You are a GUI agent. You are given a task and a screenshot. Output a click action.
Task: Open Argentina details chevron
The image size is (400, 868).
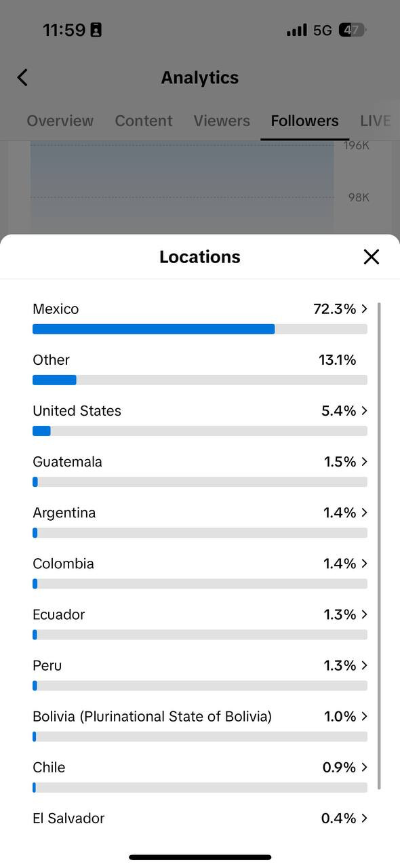(365, 513)
